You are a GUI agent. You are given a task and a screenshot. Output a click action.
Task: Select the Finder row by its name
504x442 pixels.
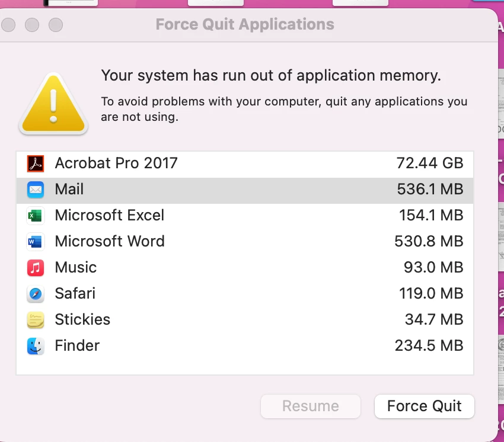pyautogui.click(x=77, y=346)
